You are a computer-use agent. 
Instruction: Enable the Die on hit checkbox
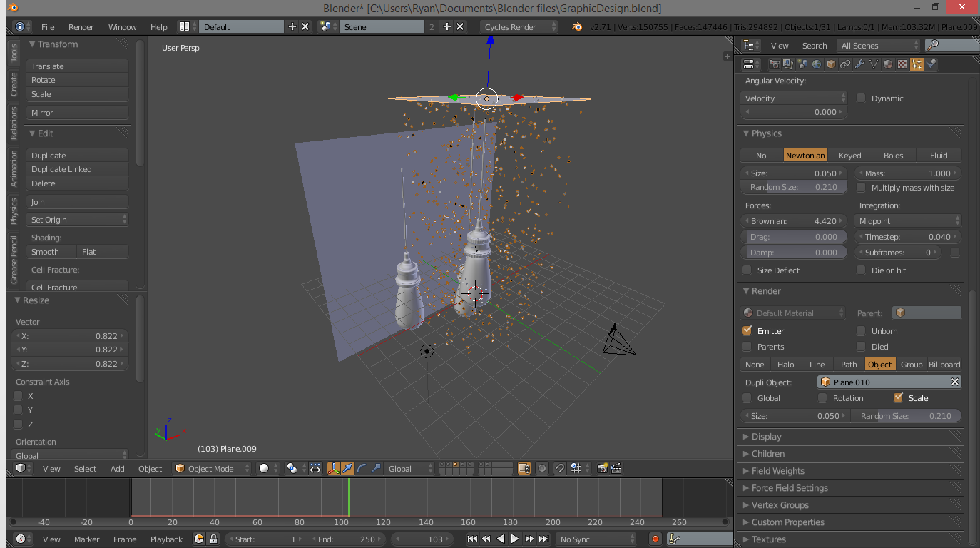pos(861,270)
